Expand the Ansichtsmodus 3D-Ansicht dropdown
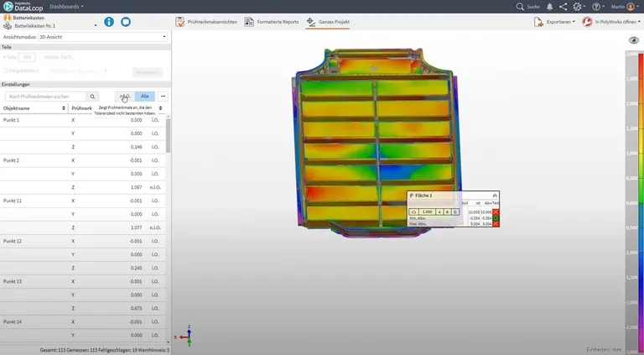The image size is (644, 355). click(x=102, y=37)
